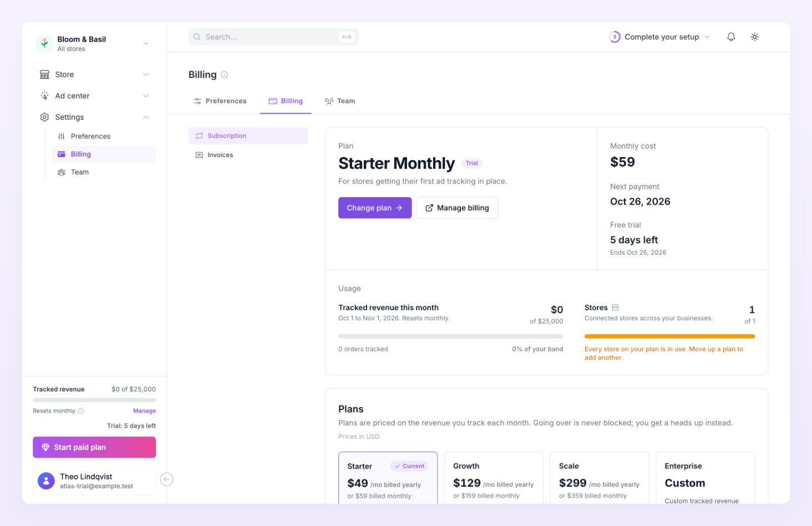
Task: Click the Bloom & Basil plant logo
Action: click(44, 43)
